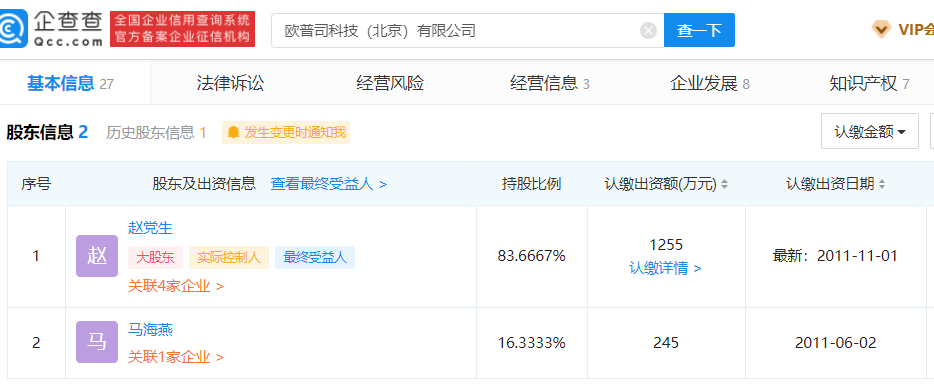Viewport: 934px width, 384px height.
Task: Open 马海燕 purple avatar tile
Action: 97,342
